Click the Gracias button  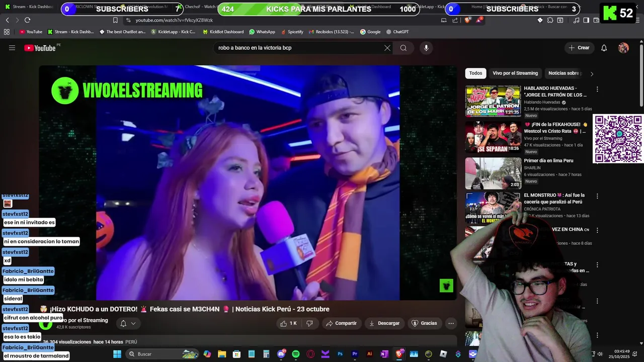(x=424, y=323)
